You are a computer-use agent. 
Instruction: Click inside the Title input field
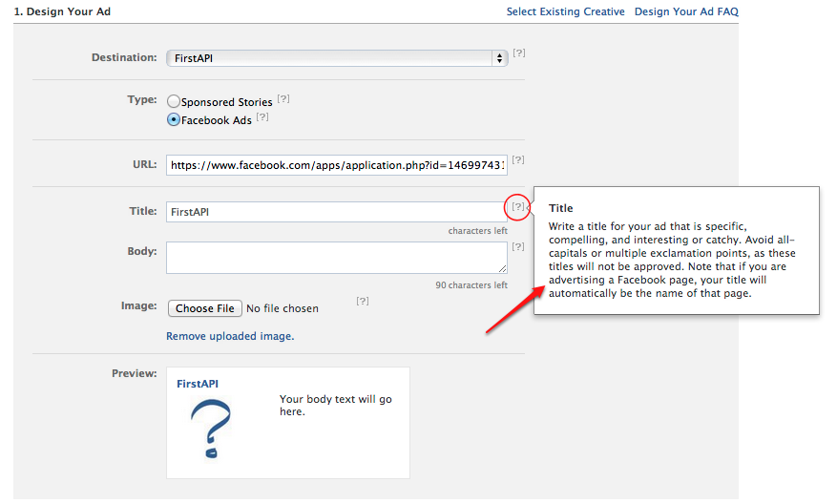(x=336, y=212)
